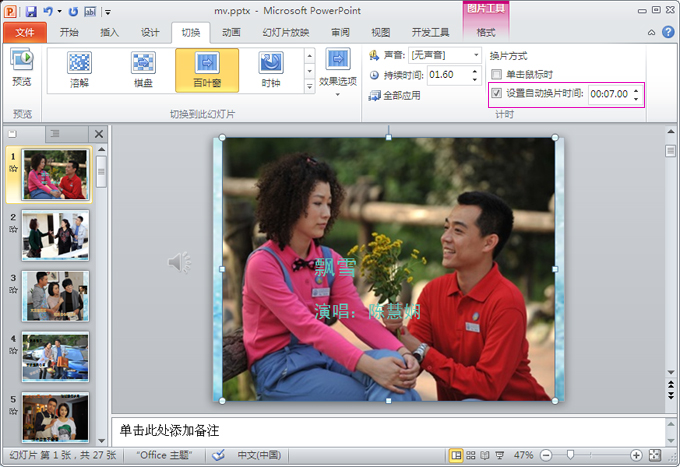Click the audio speaker icon beside slide

click(x=179, y=262)
